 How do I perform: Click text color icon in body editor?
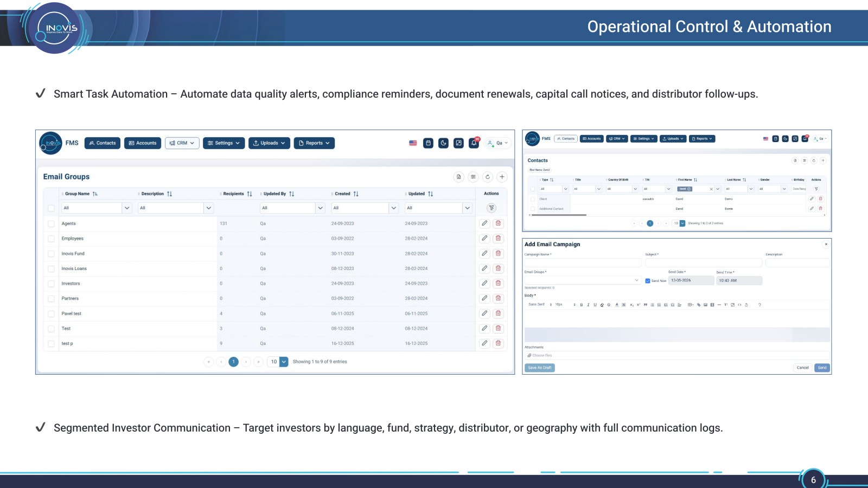point(616,305)
